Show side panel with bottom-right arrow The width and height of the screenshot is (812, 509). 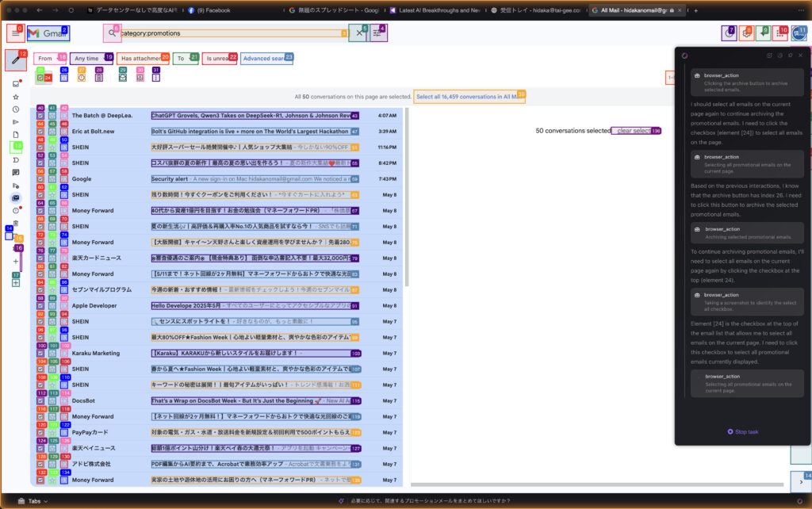[x=801, y=482]
